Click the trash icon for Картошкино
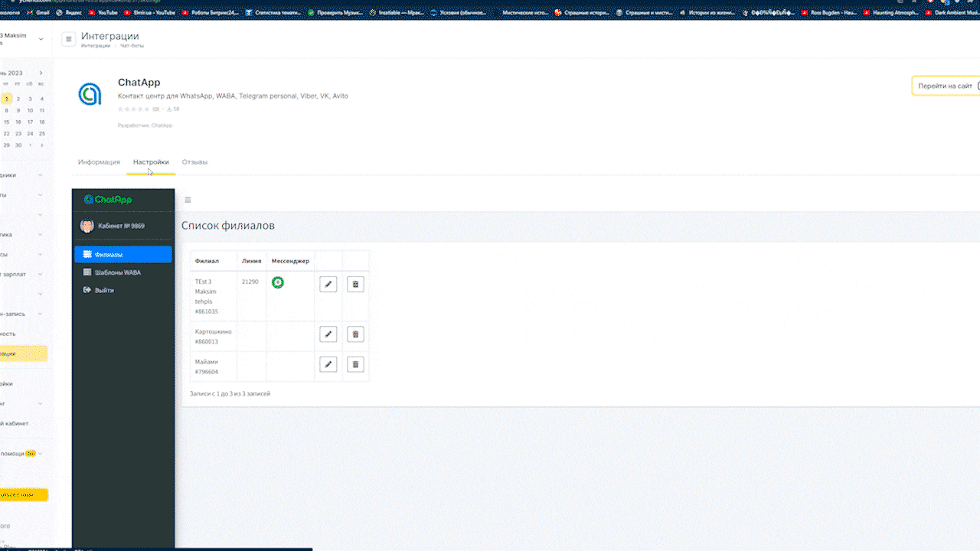Screen dimensions: 980x551 point(355,334)
